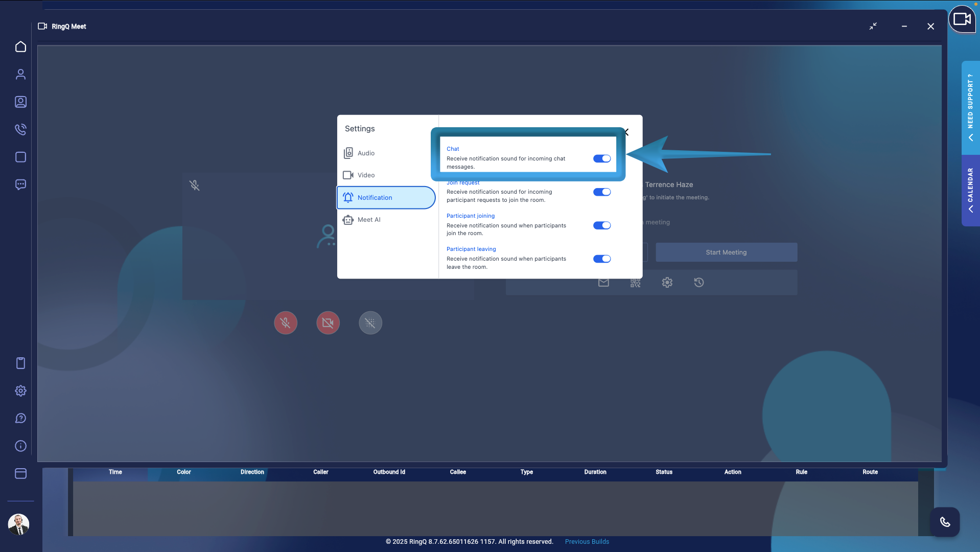Click the Start Meeting button
980x552 pixels.
(x=726, y=252)
